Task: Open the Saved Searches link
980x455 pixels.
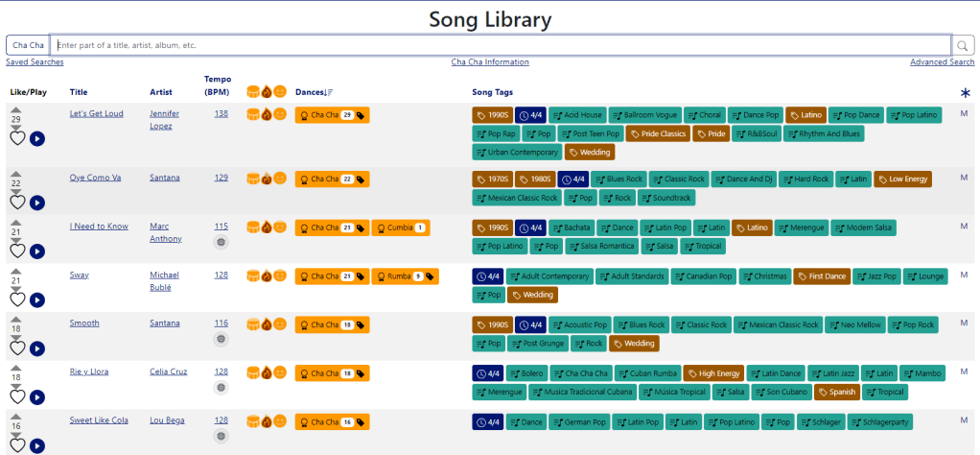Action: tap(35, 62)
